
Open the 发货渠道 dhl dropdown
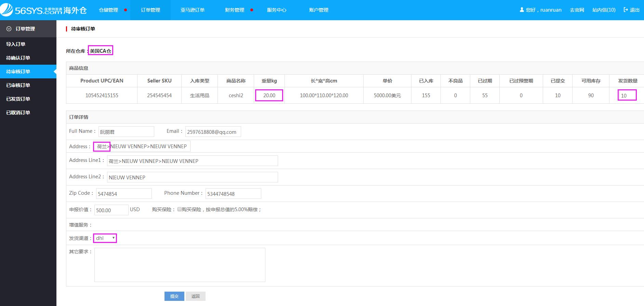click(105, 238)
